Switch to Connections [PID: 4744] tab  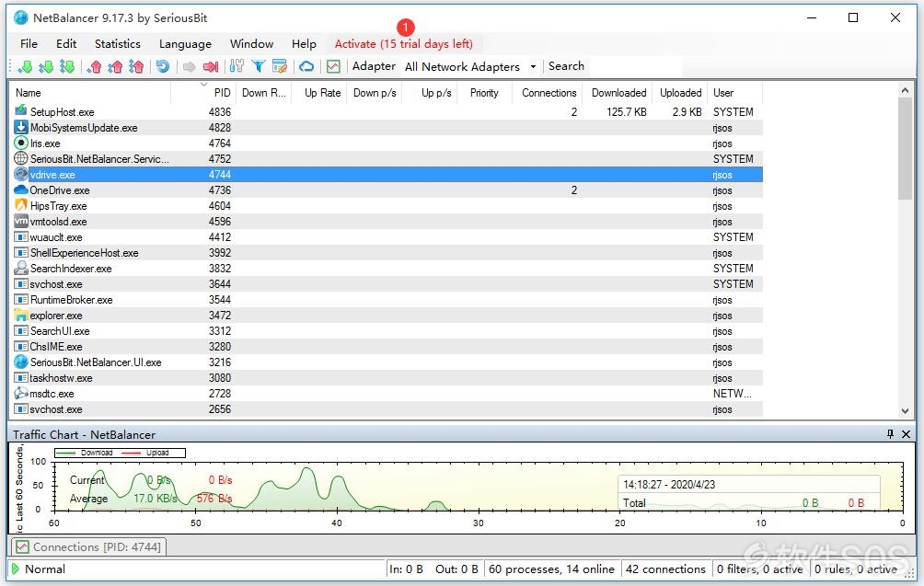(89, 547)
